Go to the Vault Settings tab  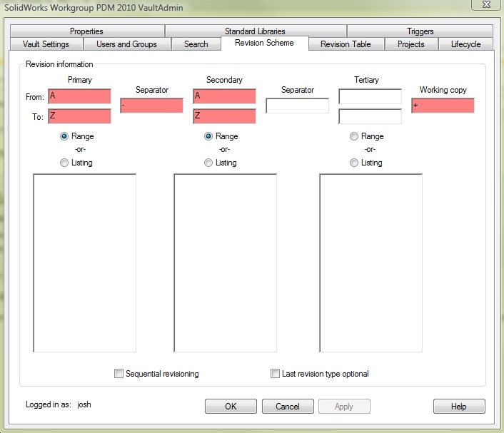(46, 44)
